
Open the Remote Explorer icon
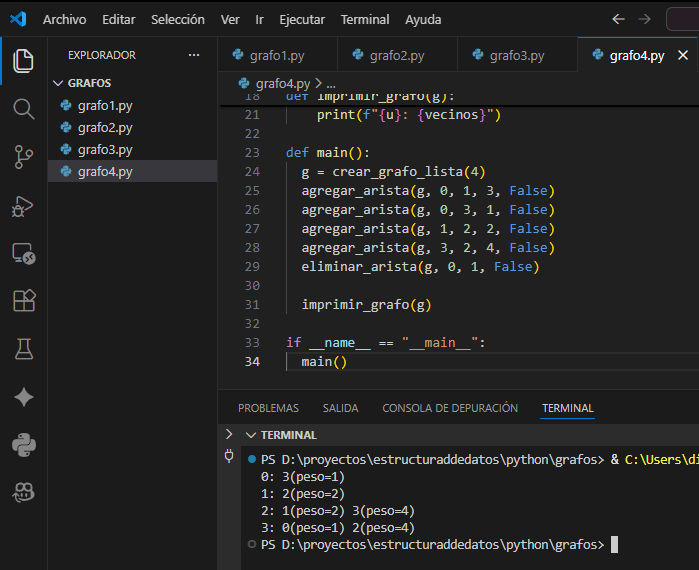tap(23, 253)
